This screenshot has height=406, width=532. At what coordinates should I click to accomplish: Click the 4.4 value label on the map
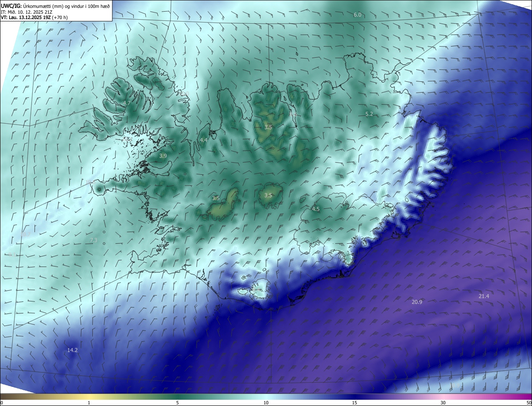click(x=204, y=140)
